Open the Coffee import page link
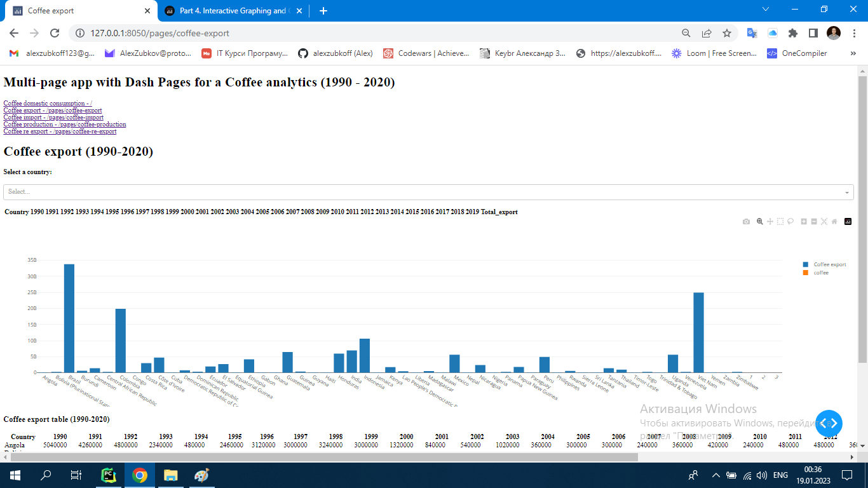This screenshot has width=868, height=488. (x=53, y=118)
